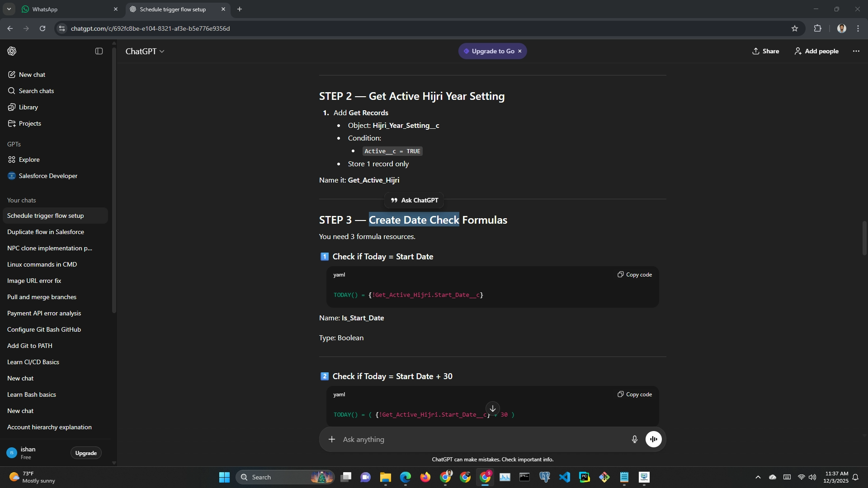Start voice mode with waveform button
Viewport: 868px width, 488px height.
pyautogui.click(x=653, y=439)
